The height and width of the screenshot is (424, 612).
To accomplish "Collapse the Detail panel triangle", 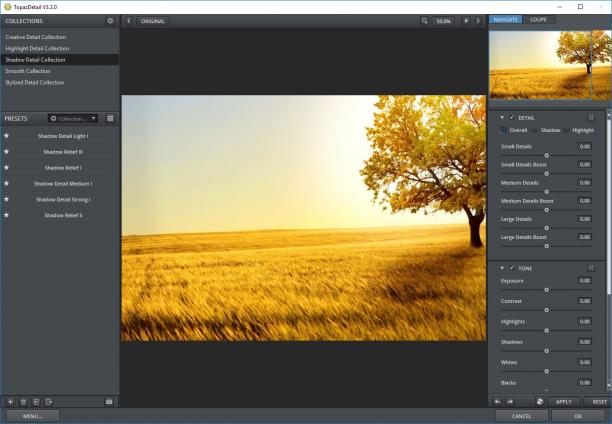I will pos(502,118).
